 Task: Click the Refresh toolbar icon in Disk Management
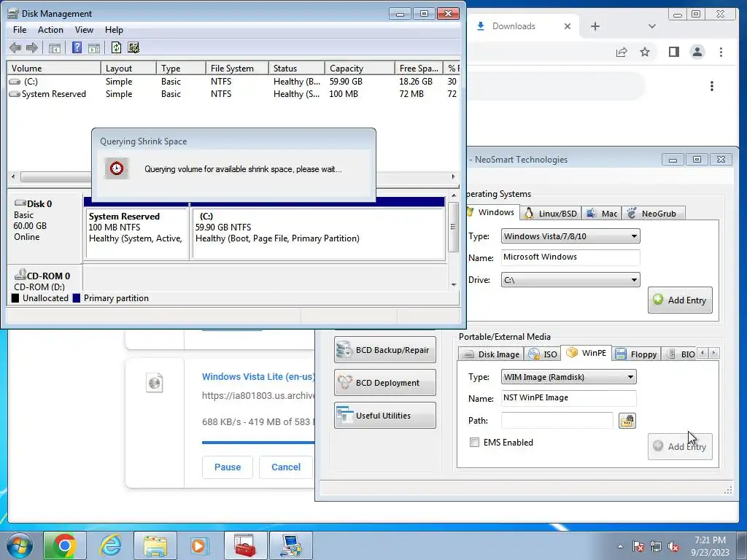116,47
